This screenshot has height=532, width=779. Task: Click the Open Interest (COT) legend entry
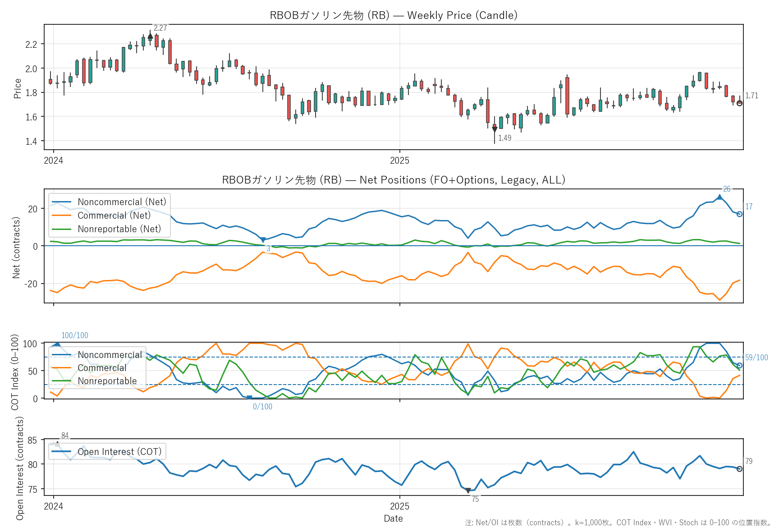tap(119, 452)
